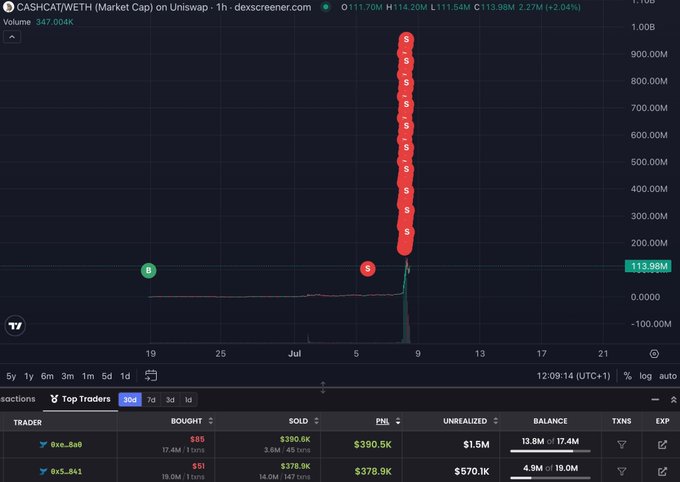Image resolution: width=680 pixels, height=482 pixels.
Task: Set chart range to 6m
Action: tap(47, 376)
